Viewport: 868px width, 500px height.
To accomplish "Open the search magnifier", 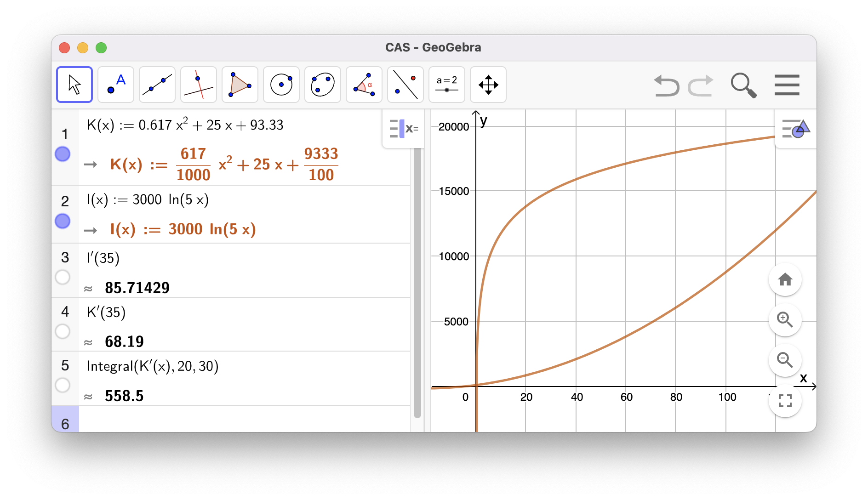I will 743,85.
